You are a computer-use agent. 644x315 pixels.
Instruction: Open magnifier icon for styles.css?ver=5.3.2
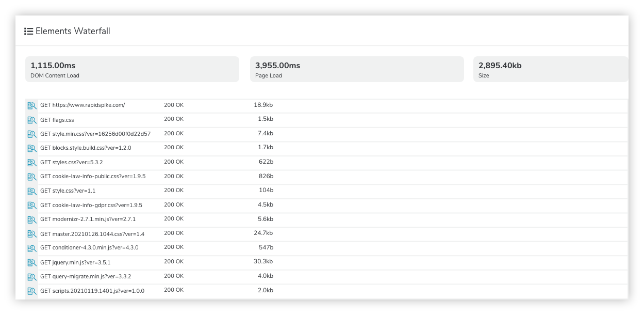point(32,162)
